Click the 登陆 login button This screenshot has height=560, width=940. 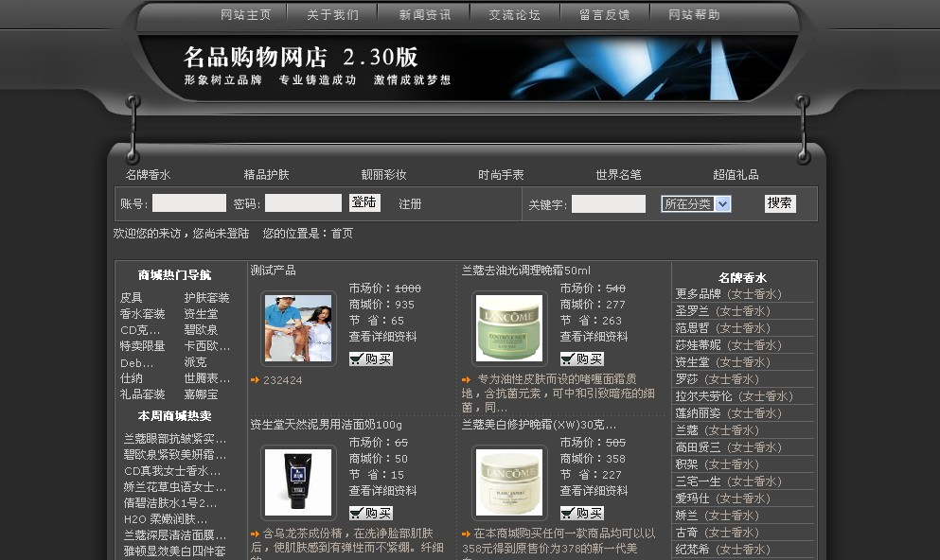[x=364, y=202]
